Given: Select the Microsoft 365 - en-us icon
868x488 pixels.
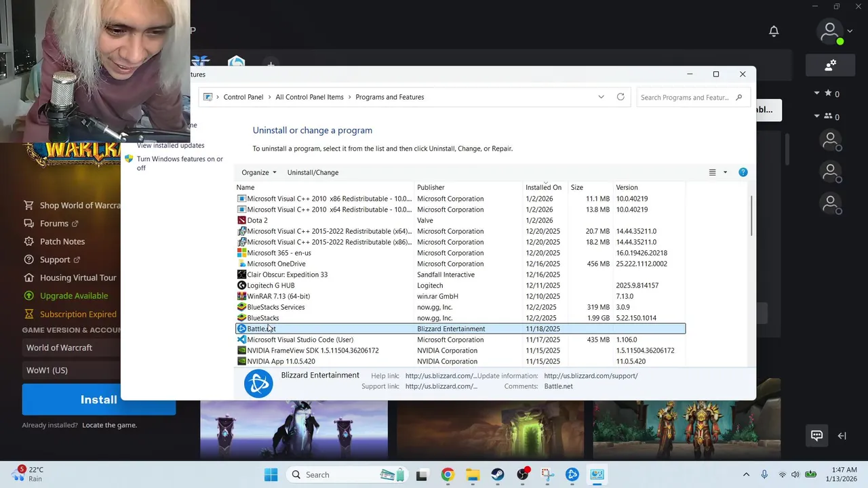Looking at the screenshot, I should [x=241, y=253].
